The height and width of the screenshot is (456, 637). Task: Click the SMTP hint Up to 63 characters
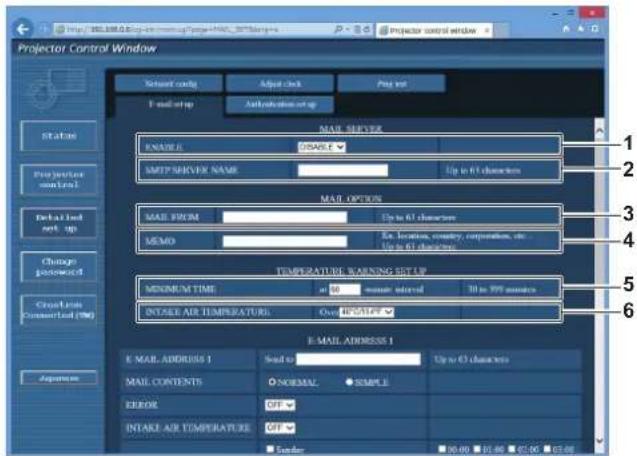click(483, 170)
